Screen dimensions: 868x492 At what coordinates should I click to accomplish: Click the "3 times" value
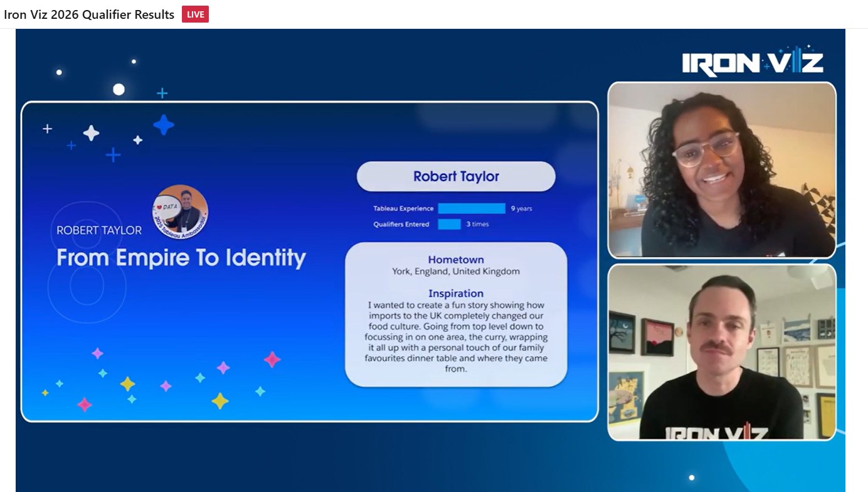(477, 224)
